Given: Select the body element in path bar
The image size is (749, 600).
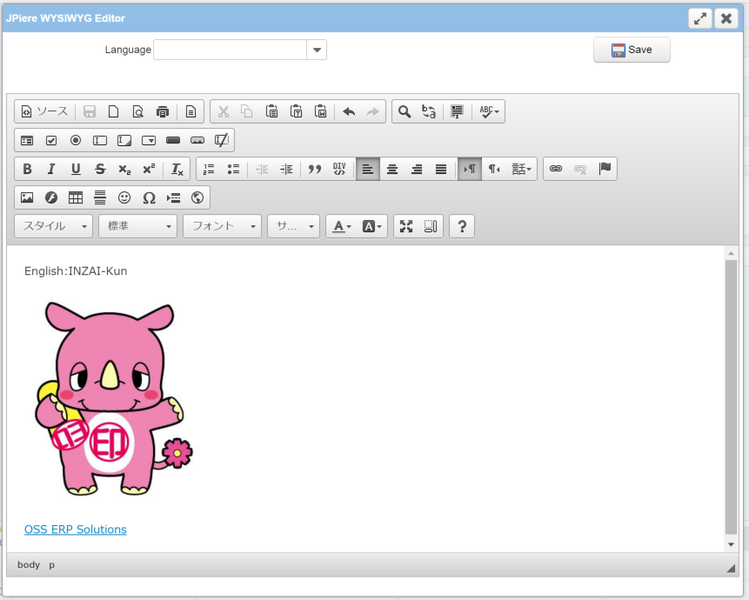Looking at the screenshot, I should tap(29, 565).
